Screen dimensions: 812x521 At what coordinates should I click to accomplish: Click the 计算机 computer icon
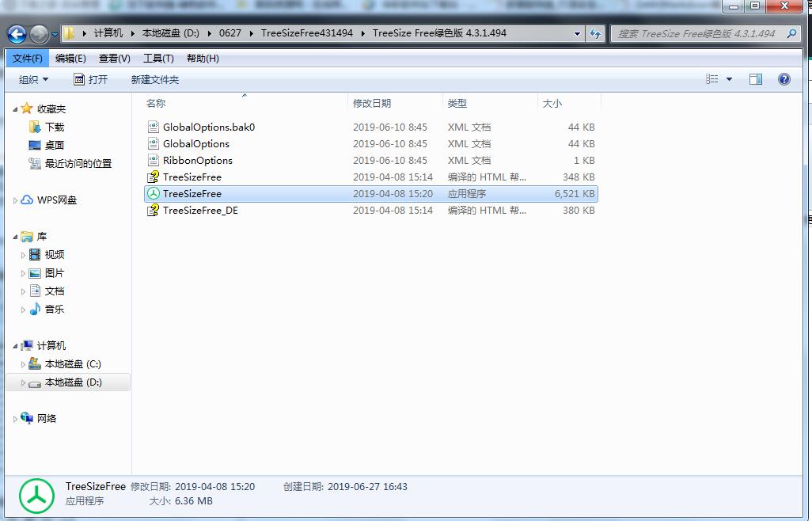point(27,345)
